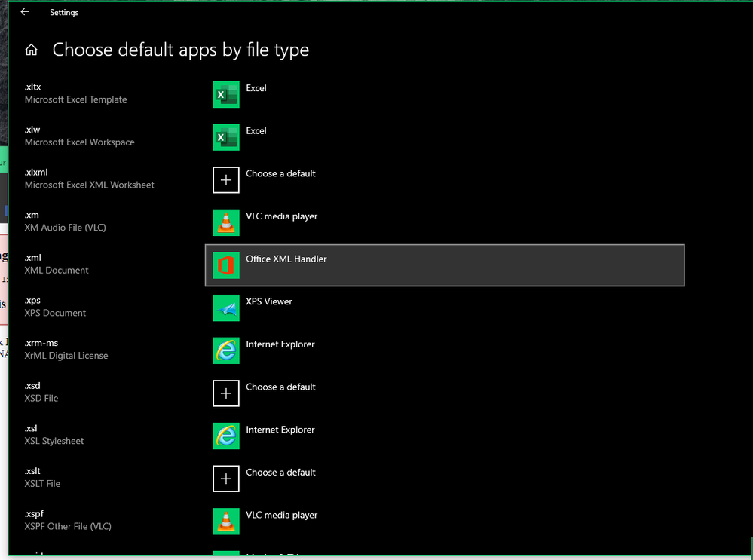
Task: Click Excel icon for .xlw Workspace
Action: (x=225, y=137)
